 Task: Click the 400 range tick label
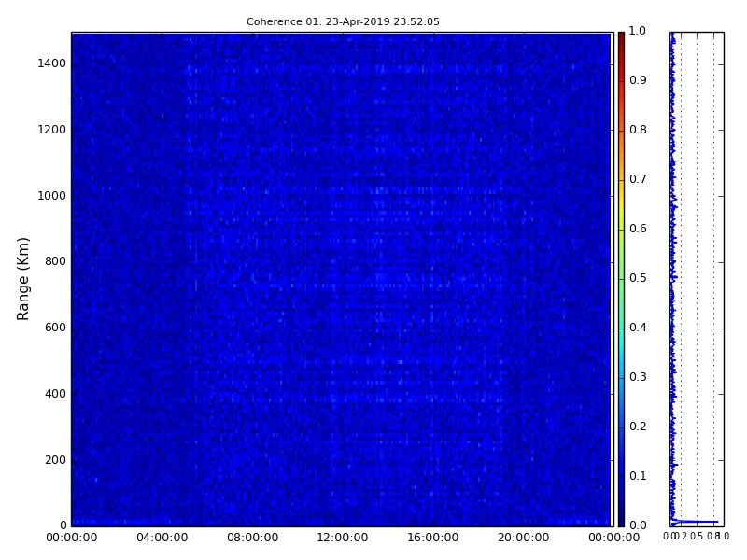tap(55, 394)
